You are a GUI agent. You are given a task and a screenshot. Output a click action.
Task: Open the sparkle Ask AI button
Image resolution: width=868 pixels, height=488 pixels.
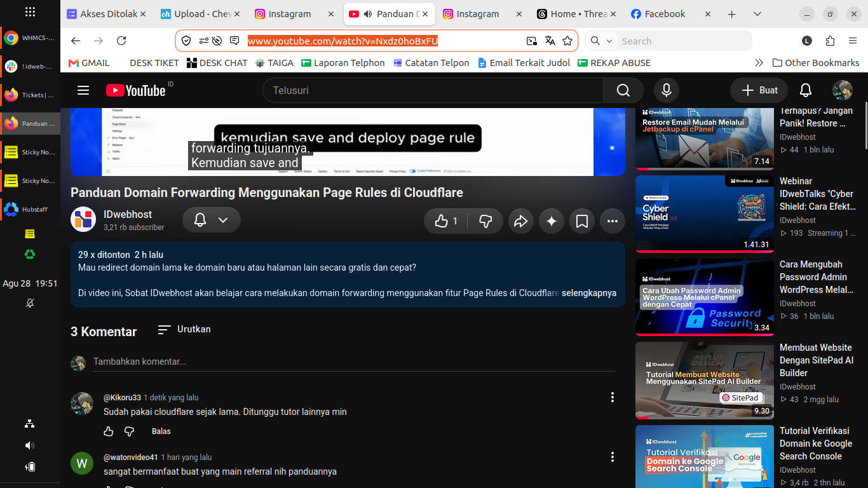552,221
